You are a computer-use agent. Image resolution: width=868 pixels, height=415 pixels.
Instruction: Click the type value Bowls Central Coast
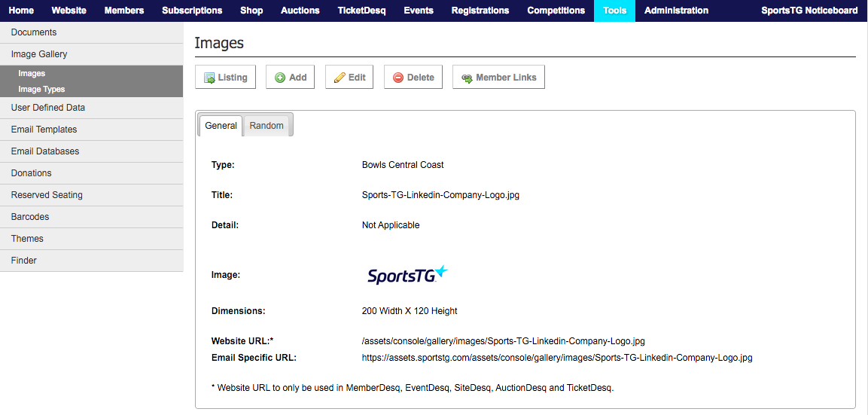point(403,164)
